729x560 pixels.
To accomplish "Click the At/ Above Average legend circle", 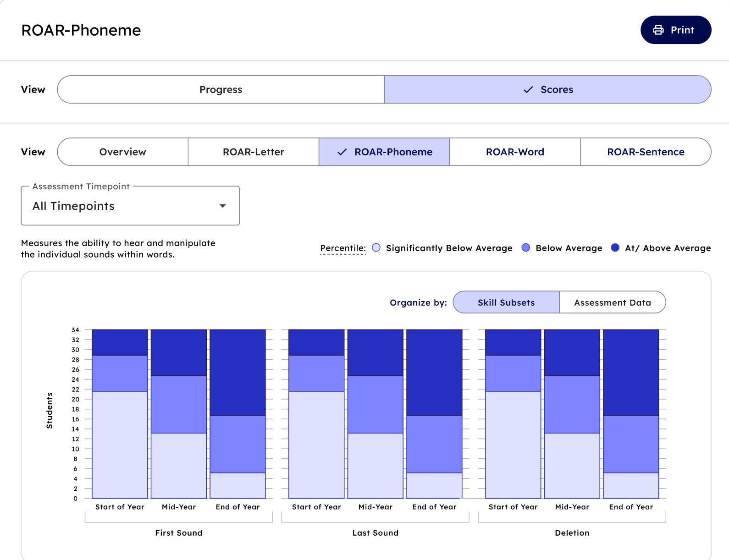I will pyautogui.click(x=615, y=248).
